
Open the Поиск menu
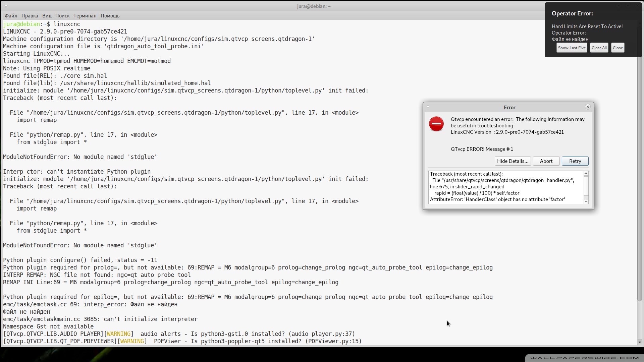(62, 16)
